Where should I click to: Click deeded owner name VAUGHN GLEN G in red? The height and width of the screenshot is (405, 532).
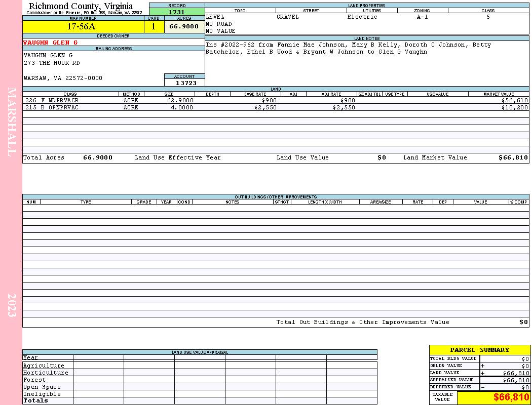coord(50,43)
